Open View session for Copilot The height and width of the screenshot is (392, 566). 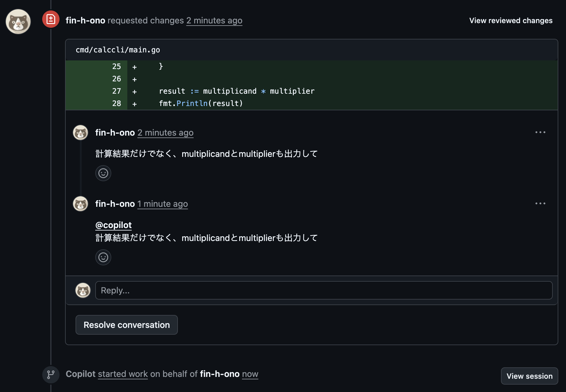pyautogui.click(x=529, y=376)
